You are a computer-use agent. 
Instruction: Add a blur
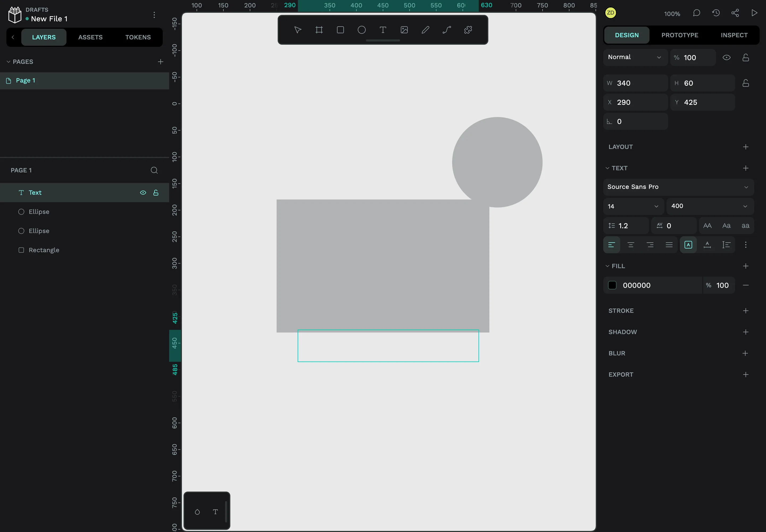click(x=746, y=353)
